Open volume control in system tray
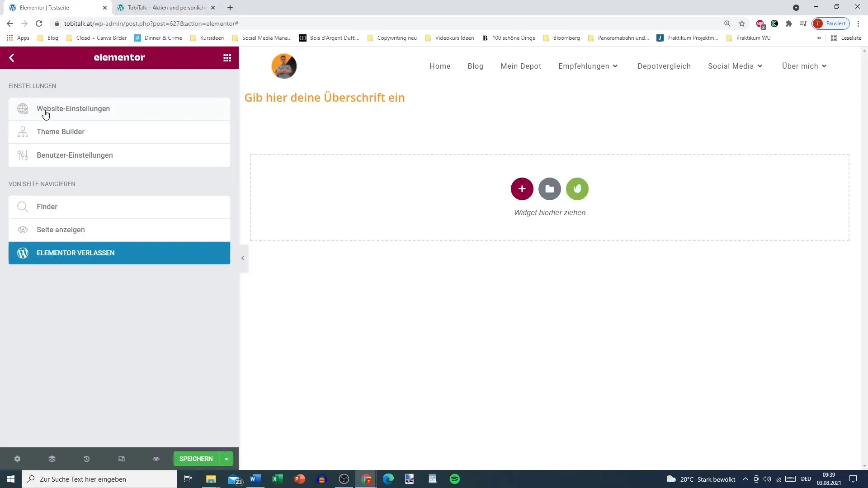The width and height of the screenshot is (868, 488). pos(767,479)
